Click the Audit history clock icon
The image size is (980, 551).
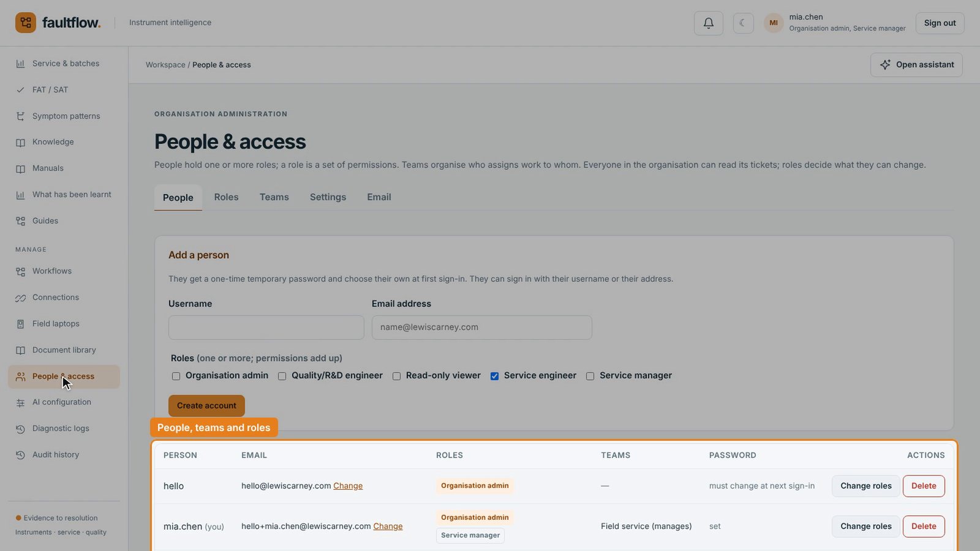[x=20, y=455]
